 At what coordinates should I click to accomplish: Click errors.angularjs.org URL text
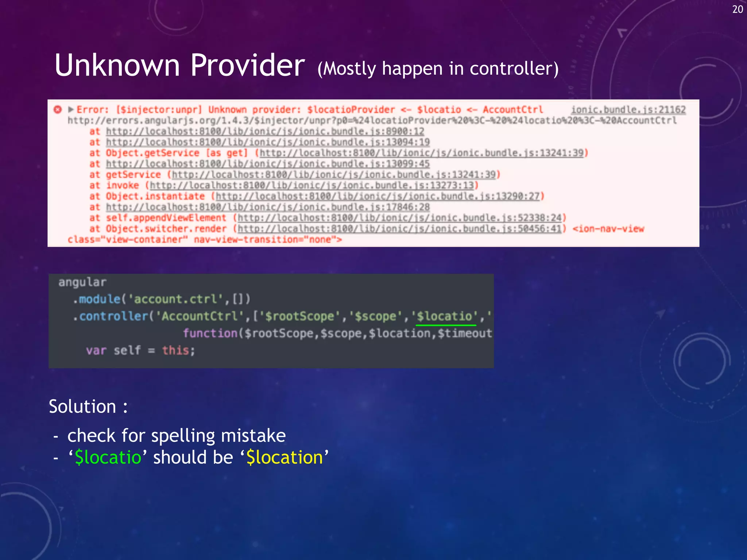pyautogui.click(x=372, y=121)
